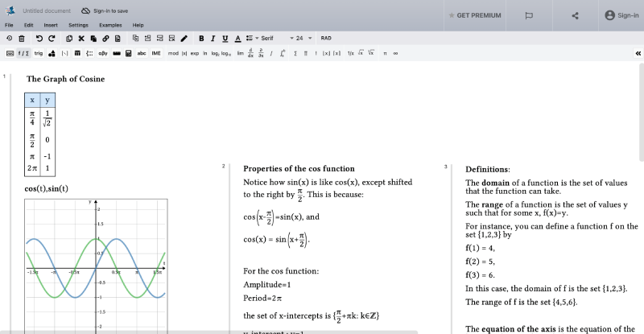This screenshot has height=334, width=644.
Task: Switch to abc text mode
Action: pyautogui.click(x=142, y=53)
